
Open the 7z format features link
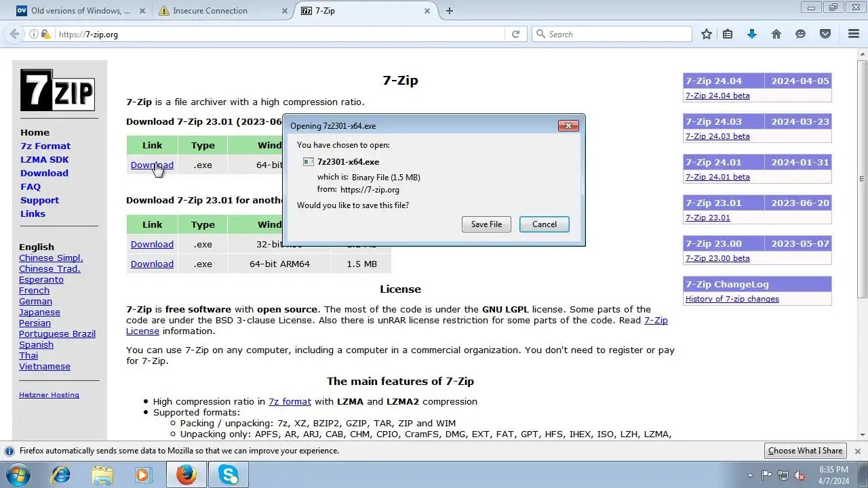click(290, 401)
